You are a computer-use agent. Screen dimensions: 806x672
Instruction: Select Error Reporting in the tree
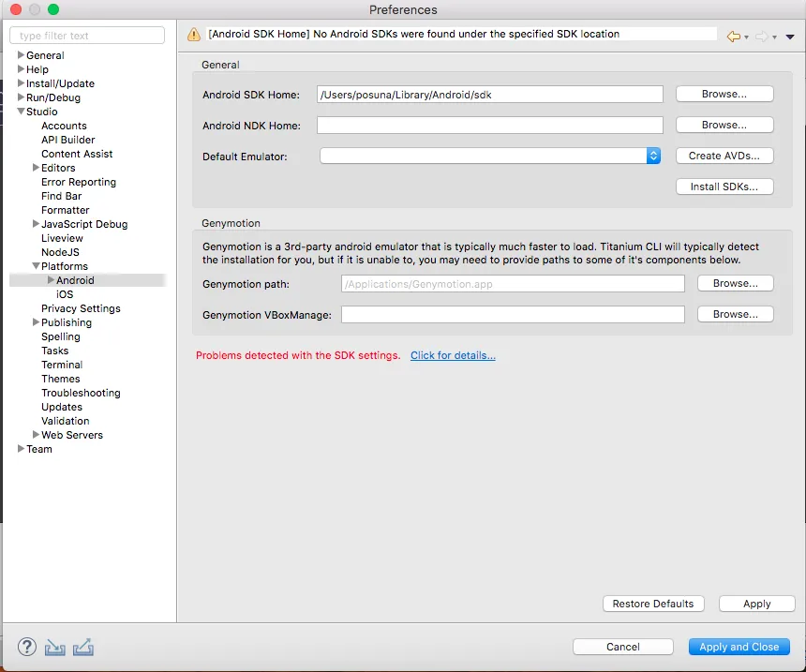(79, 182)
